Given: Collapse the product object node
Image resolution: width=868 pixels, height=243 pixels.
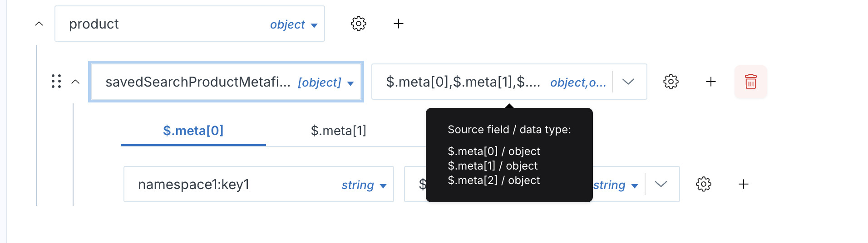Looking at the screenshot, I should (x=39, y=24).
